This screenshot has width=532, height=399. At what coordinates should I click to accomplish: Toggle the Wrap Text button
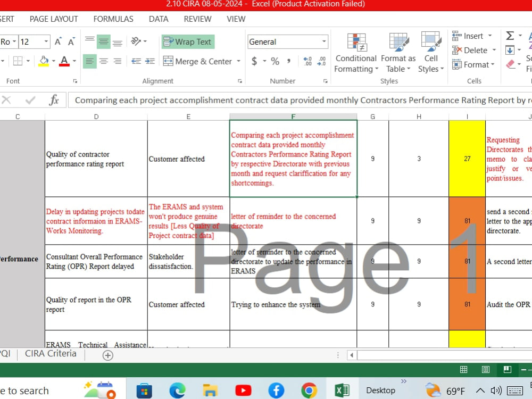point(188,41)
